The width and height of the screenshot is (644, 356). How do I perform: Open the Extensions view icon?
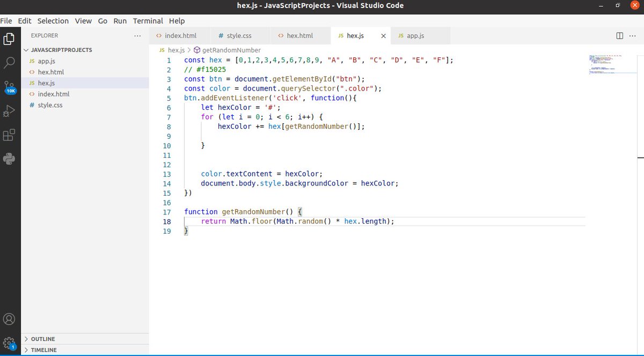click(9, 135)
